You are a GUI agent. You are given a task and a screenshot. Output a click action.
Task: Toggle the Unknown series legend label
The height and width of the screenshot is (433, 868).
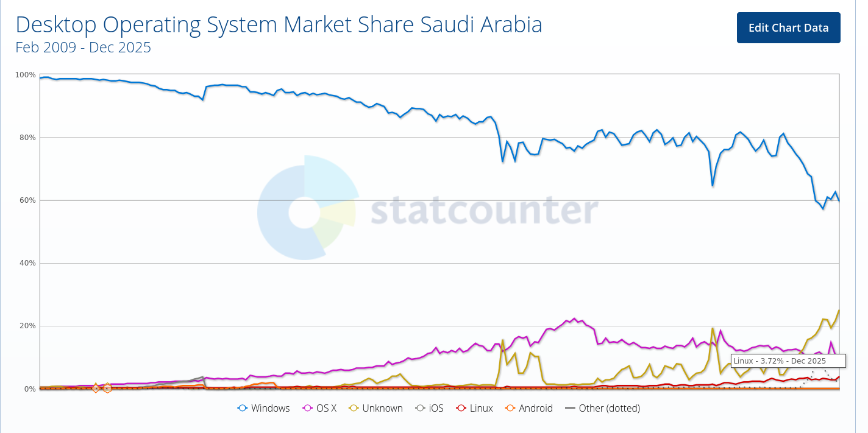[382, 409]
